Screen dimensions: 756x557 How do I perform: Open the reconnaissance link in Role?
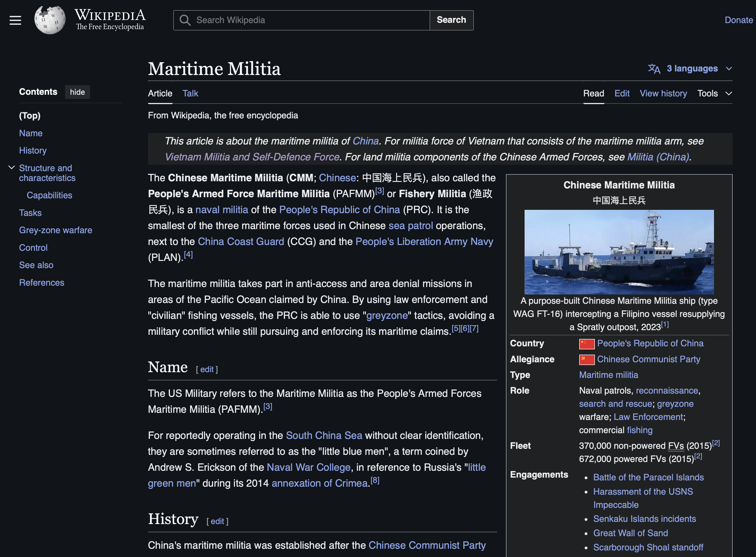pos(667,391)
